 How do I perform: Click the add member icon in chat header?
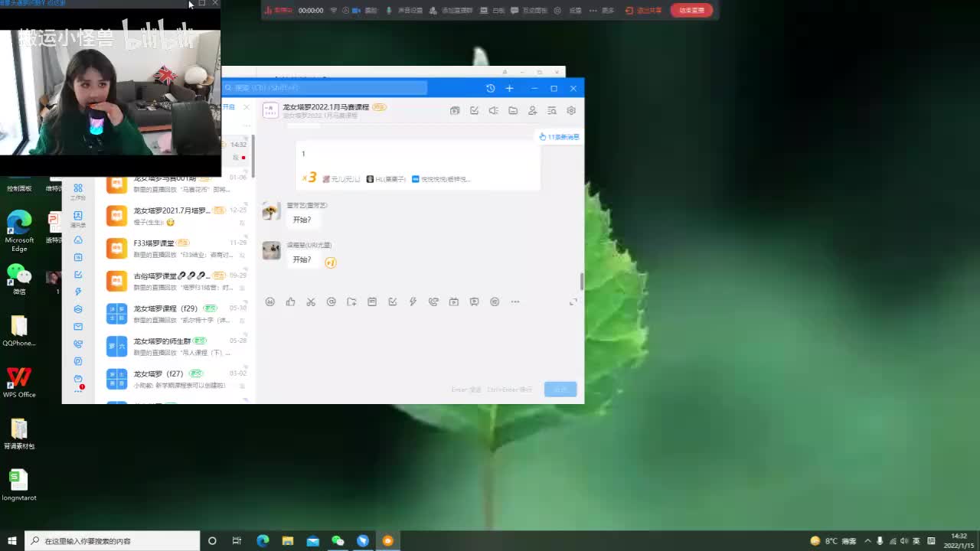click(x=533, y=111)
